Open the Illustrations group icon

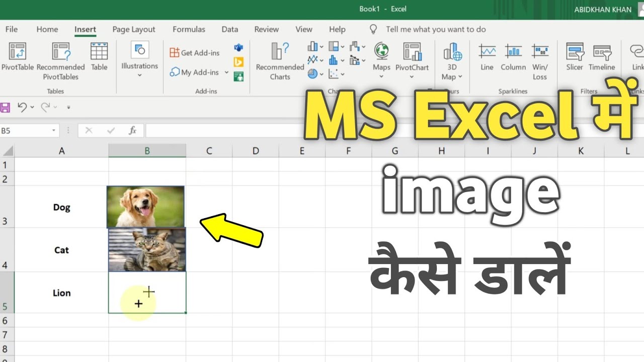[x=140, y=50]
